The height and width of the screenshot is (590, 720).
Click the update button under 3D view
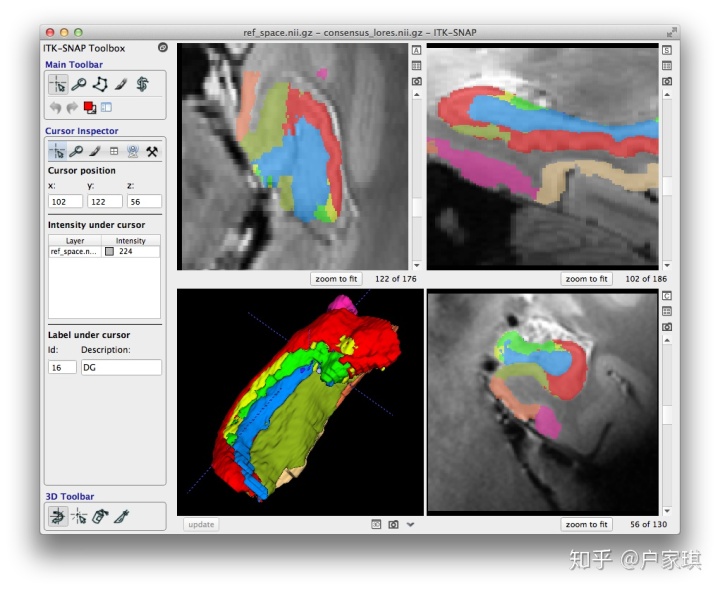click(201, 524)
